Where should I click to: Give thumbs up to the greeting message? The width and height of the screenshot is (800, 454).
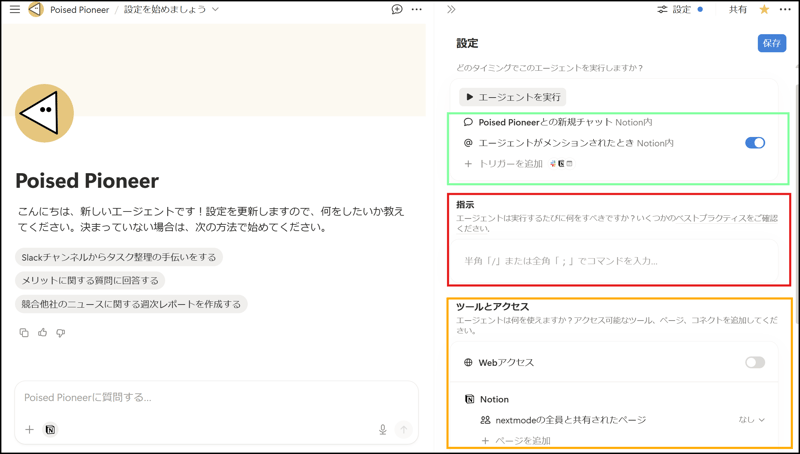pos(42,333)
